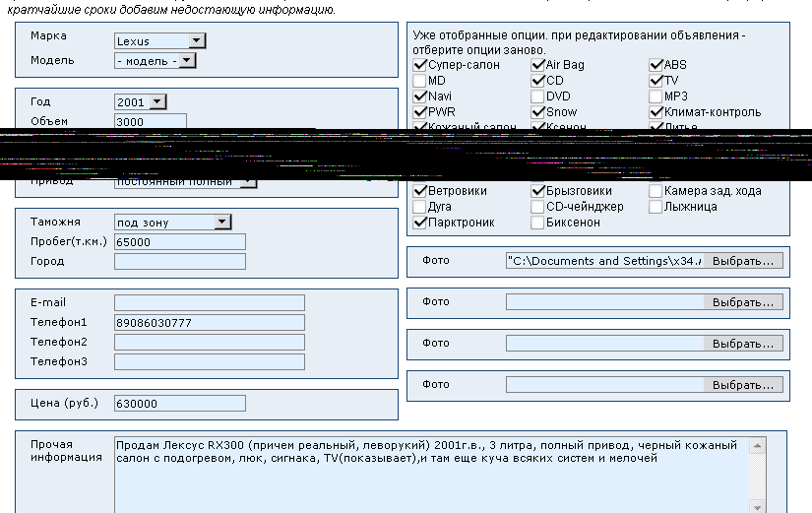Open the Год dropdown showing 2001
The height and width of the screenshot is (513, 812).
(157, 101)
